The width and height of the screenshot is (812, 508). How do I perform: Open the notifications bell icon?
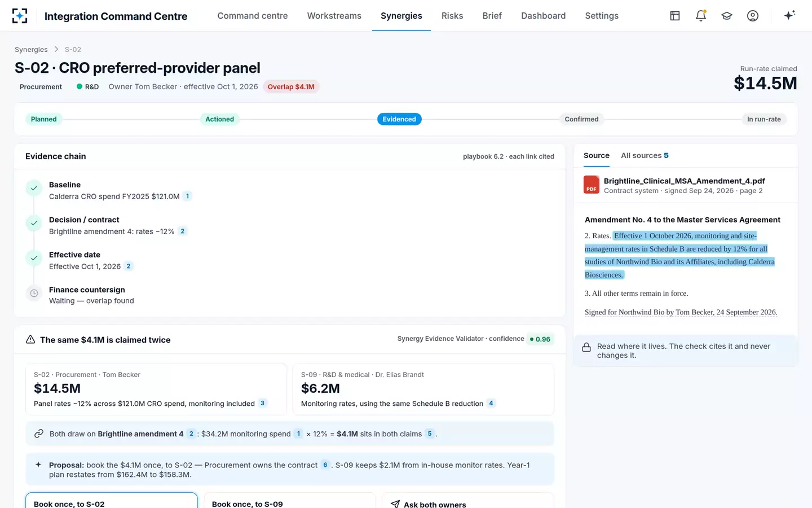coord(701,16)
